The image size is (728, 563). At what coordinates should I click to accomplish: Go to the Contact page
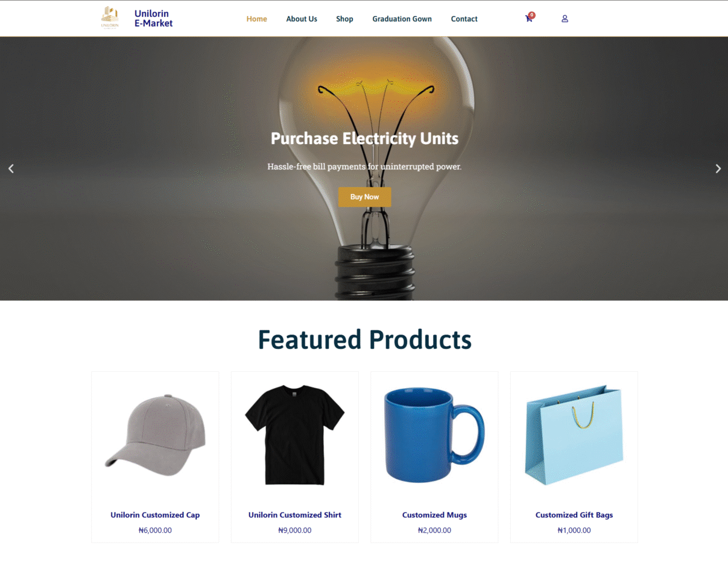pyautogui.click(x=464, y=19)
